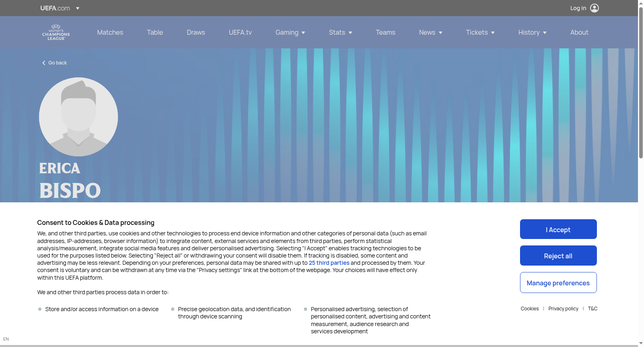The height and width of the screenshot is (347, 644).
Task: Open the Privacy policy link
Action: (563, 309)
